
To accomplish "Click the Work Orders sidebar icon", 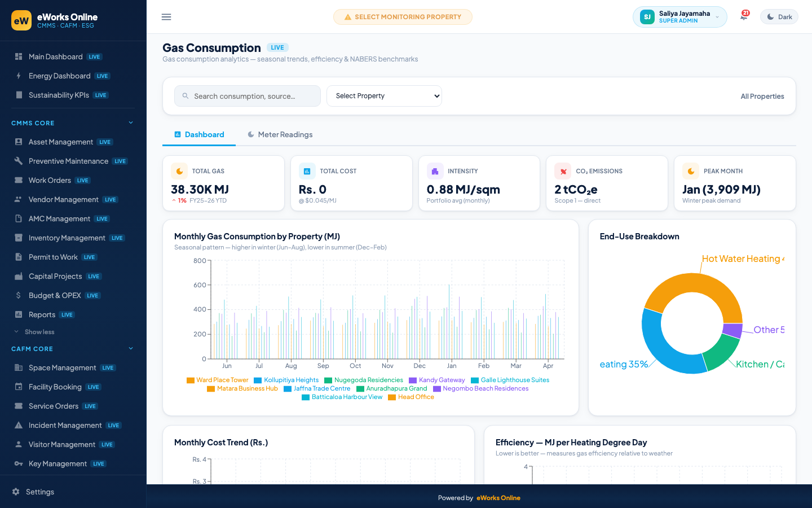I will [x=19, y=180].
